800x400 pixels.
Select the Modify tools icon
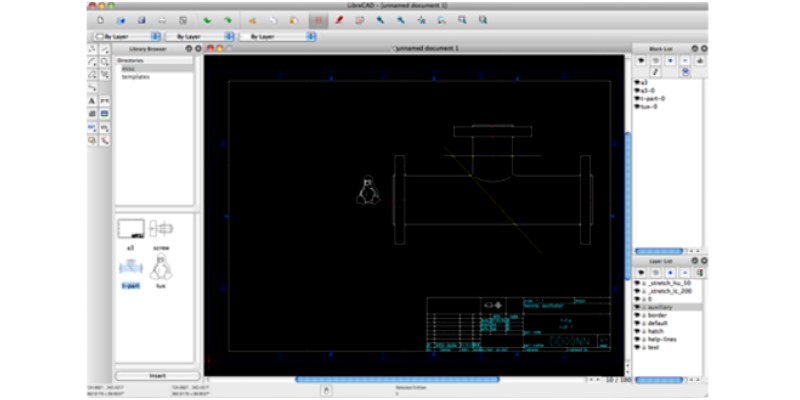click(x=92, y=127)
